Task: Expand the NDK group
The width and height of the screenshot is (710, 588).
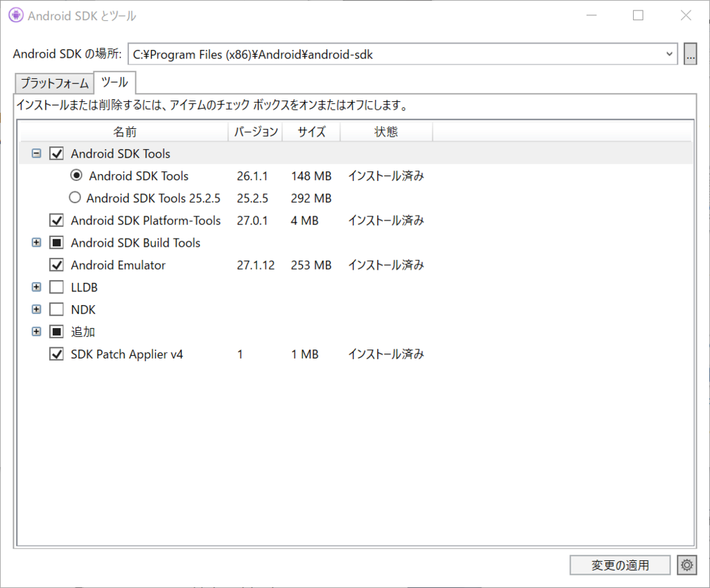Action: 36,309
